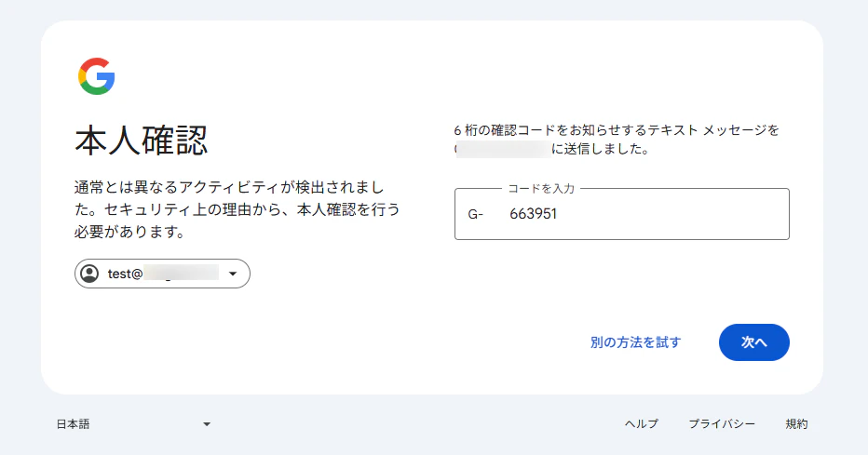Open the ヘルプ footer link
868x455 pixels.
pos(642,424)
